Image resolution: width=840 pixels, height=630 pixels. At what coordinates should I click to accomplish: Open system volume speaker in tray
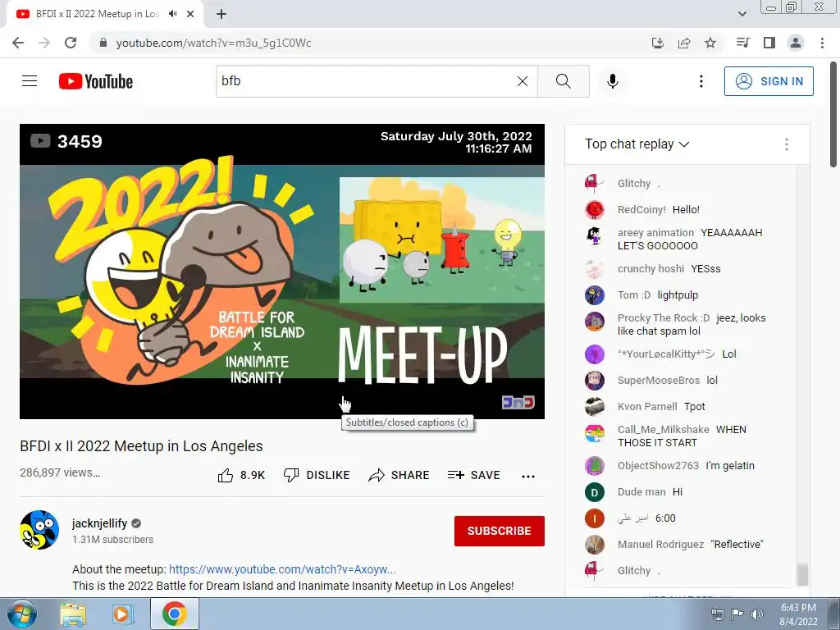[x=756, y=614]
